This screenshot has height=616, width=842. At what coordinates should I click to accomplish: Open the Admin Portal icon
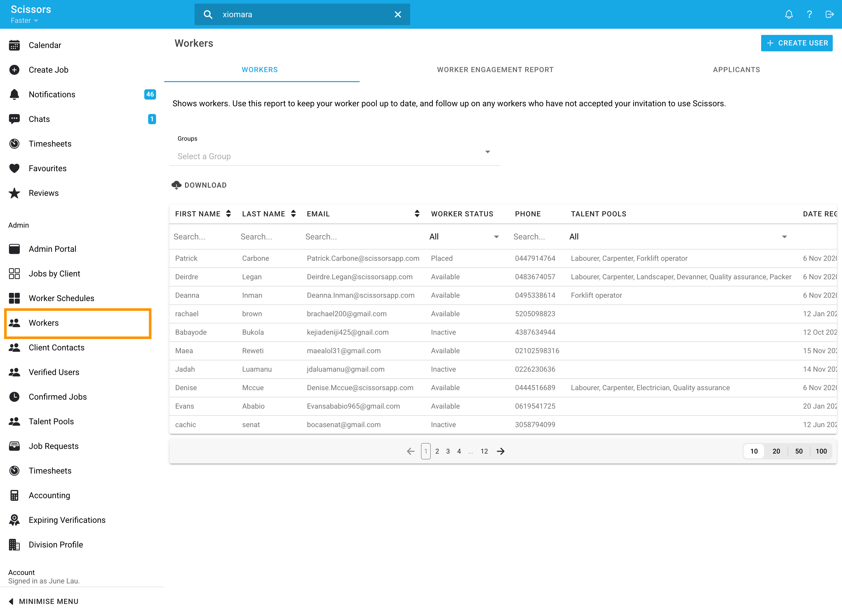click(14, 249)
